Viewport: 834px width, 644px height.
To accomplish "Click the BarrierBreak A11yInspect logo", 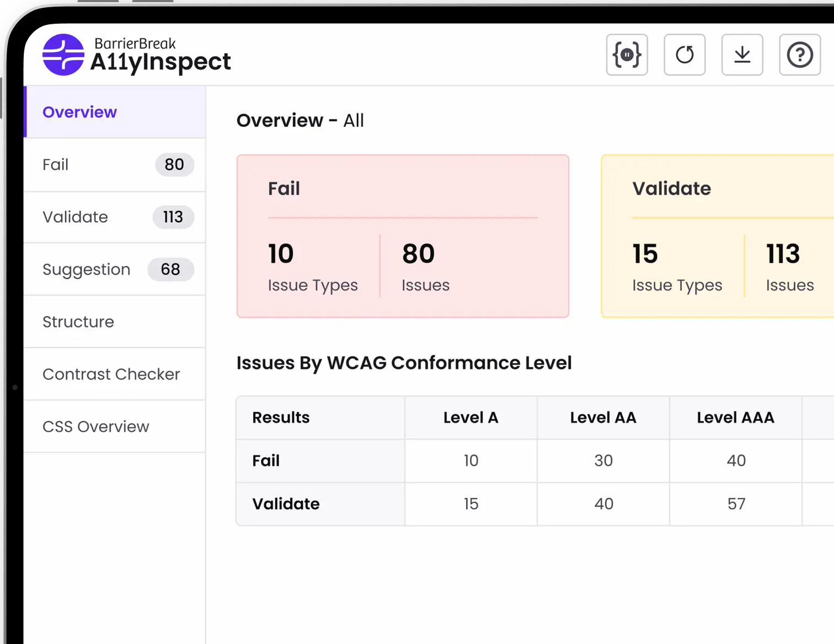I will pyautogui.click(x=137, y=55).
